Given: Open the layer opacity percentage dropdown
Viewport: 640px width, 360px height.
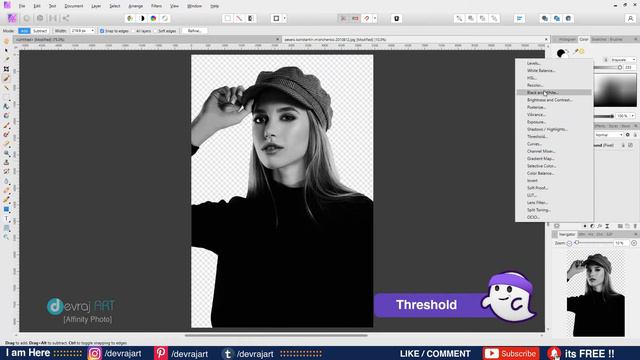Looking at the screenshot, I should click(x=633, y=116).
